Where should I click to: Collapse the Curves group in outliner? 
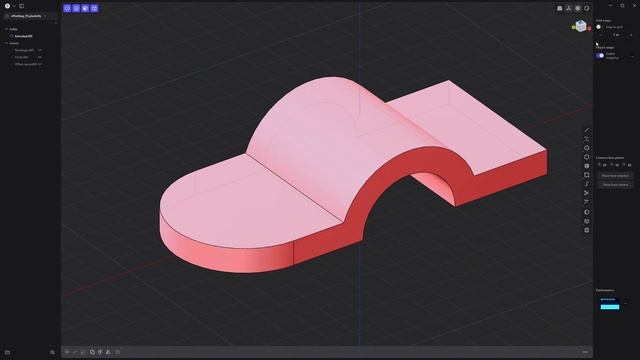pos(7,43)
